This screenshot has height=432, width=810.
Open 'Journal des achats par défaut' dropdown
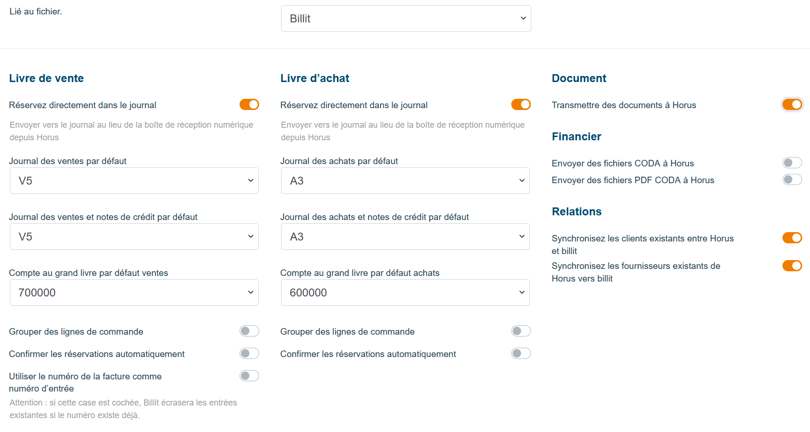click(405, 181)
